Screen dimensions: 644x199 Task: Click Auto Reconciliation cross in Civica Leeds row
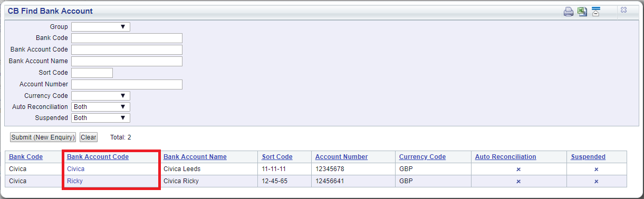518,170
